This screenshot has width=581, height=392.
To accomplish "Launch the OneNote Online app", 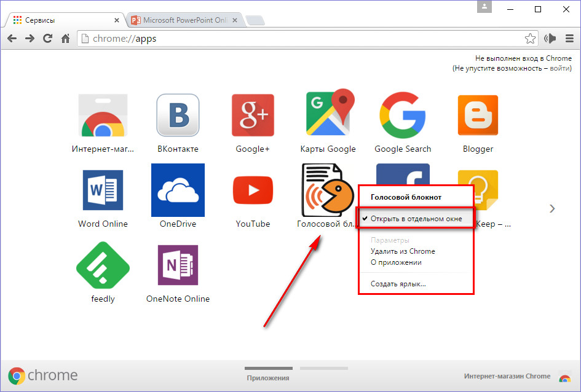I will pos(178,265).
